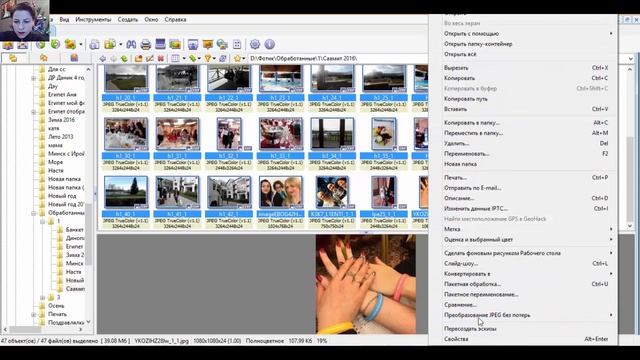640x360 pixels.
Task: Open the Вид menu
Action: 64,20
